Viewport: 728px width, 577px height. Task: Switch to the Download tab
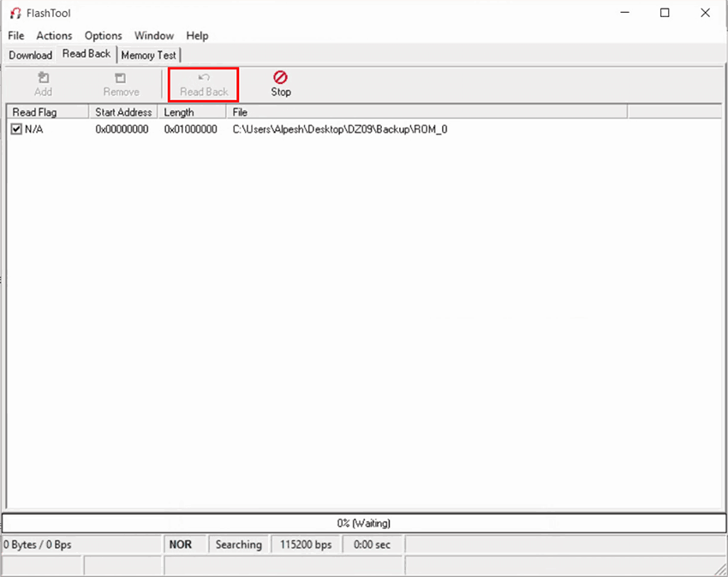click(30, 56)
